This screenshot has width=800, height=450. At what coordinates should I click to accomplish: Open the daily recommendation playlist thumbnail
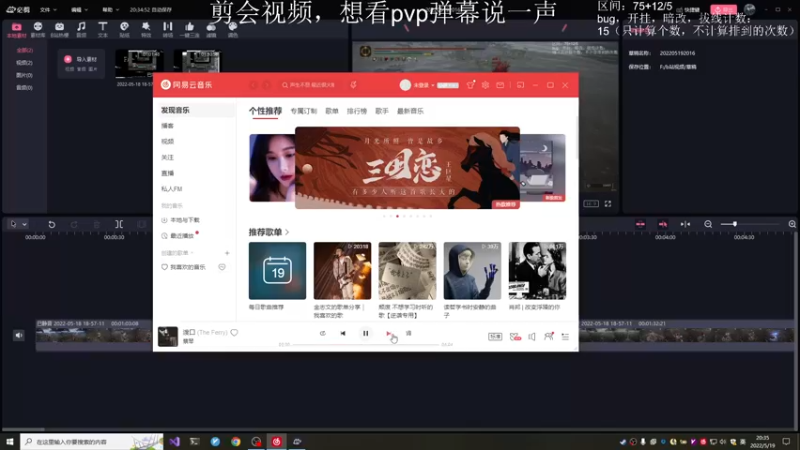click(x=278, y=270)
